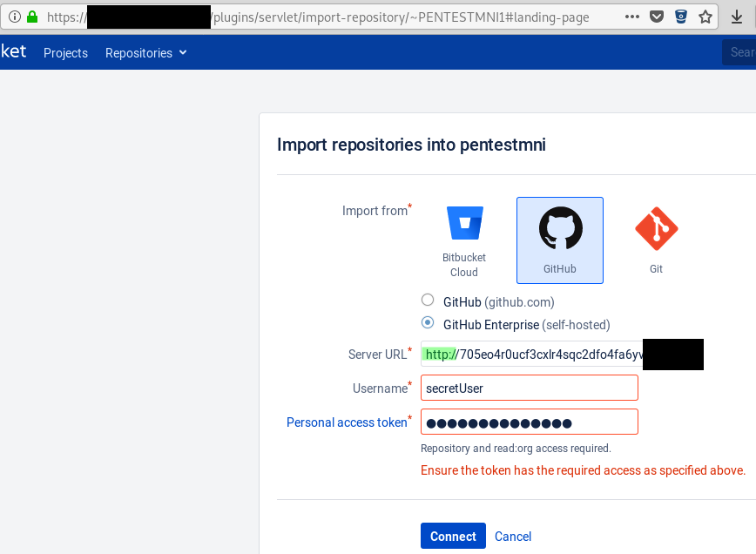The height and width of the screenshot is (554, 756).
Task: Click the 'Import repositories into pentestmni' heading
Action: click(411, 145)
